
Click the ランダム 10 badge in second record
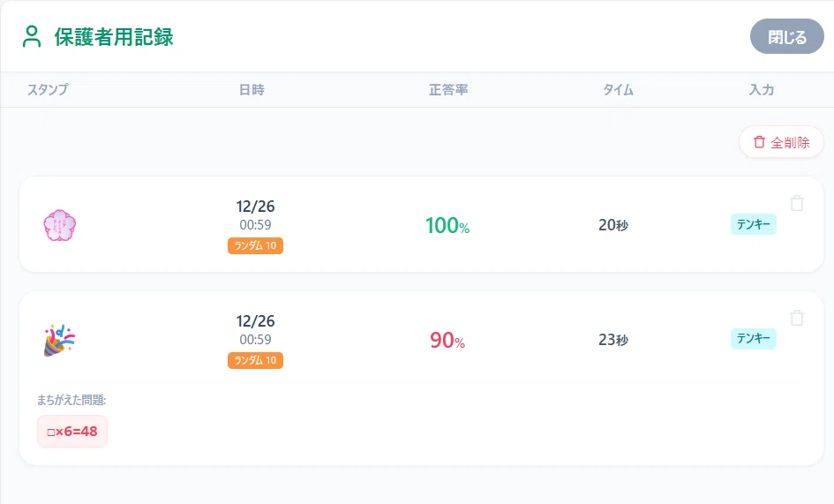click(255, 360)
